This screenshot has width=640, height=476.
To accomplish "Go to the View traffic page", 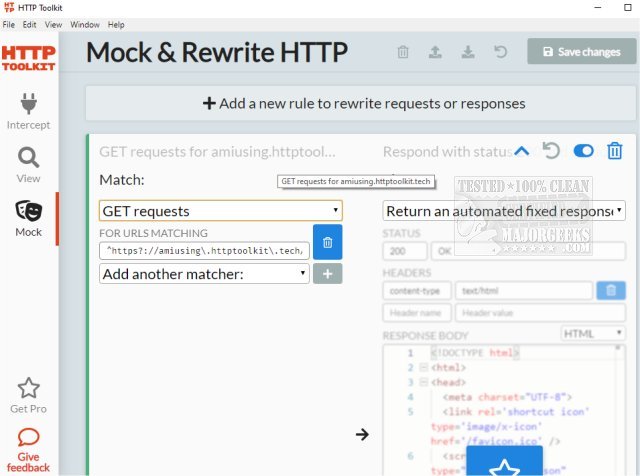I will [29, 165].
